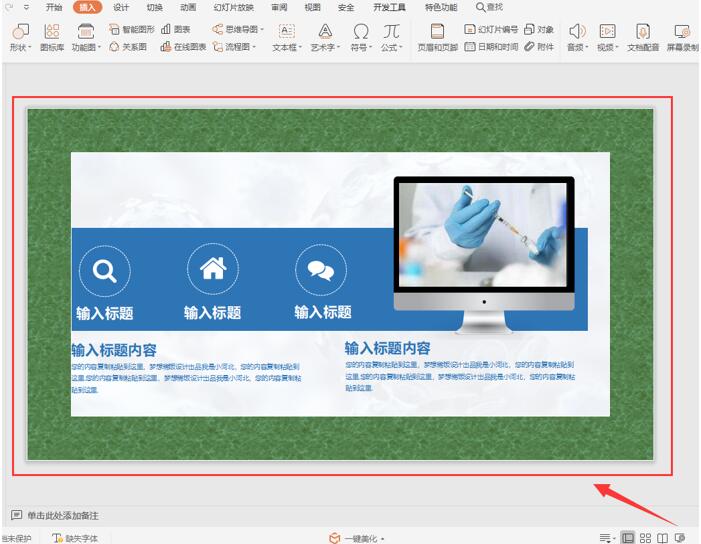Insert a 智能图形 smart graphic

pos(131,30)
